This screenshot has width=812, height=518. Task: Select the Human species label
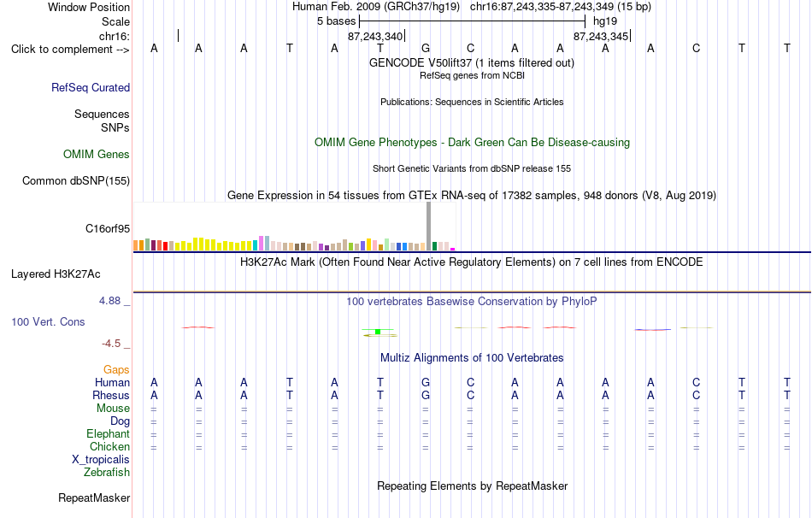tap(112, 382)
